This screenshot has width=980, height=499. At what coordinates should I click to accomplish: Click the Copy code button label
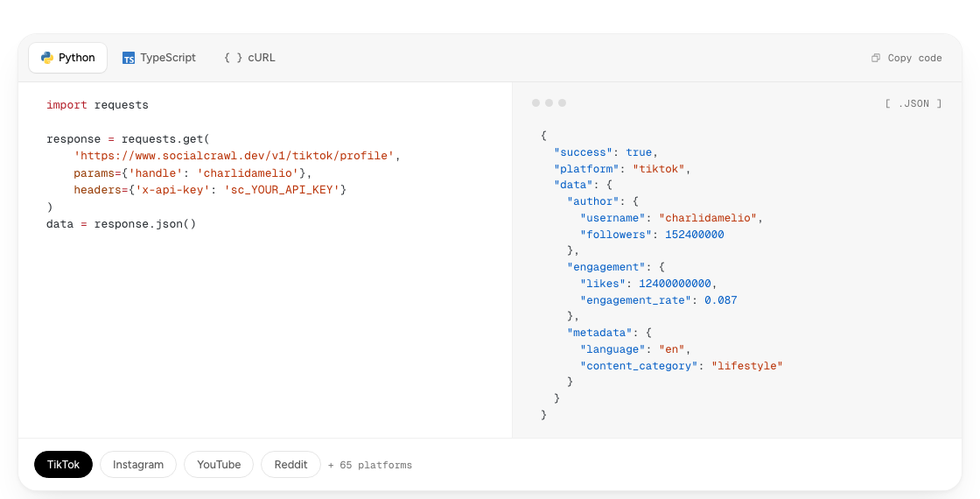[x=914, y=58]
